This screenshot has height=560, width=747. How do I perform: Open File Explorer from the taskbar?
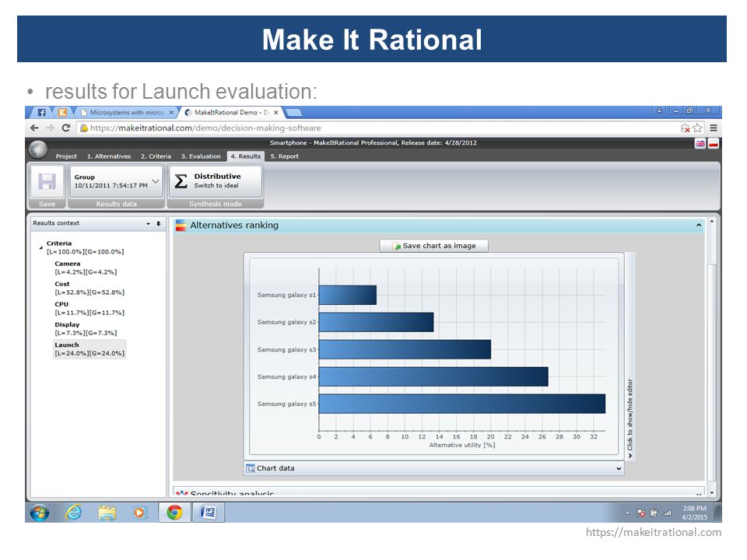point(107,513)
